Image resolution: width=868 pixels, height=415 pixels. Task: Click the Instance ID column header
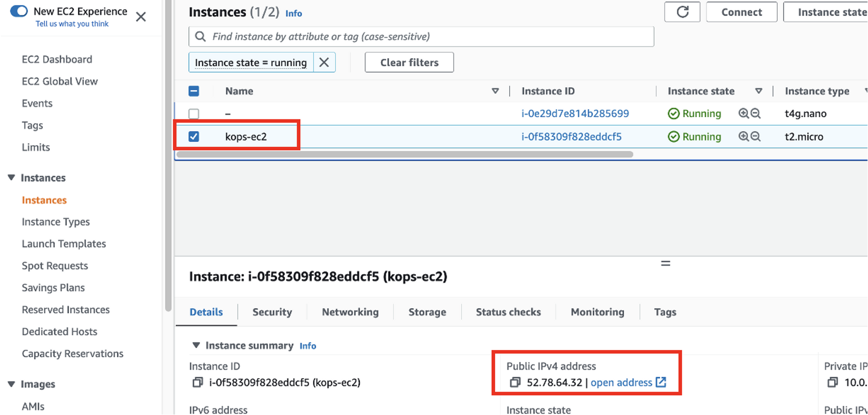click(548, 91)
